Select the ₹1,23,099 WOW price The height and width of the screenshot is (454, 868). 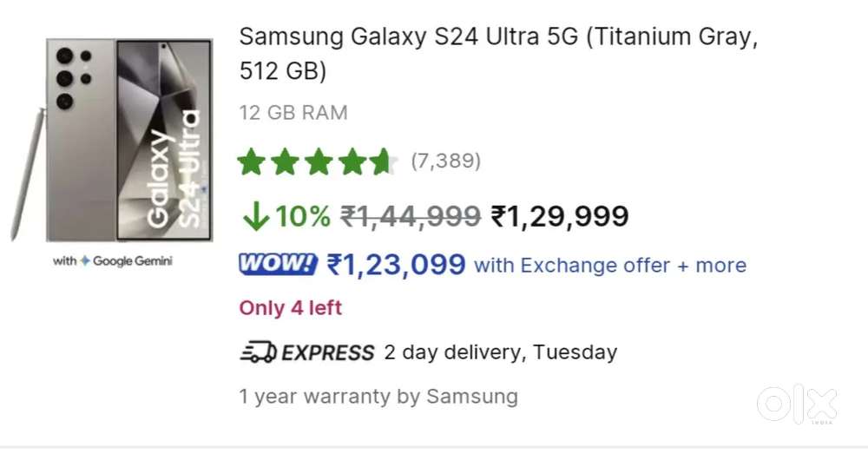click(396, 264)
